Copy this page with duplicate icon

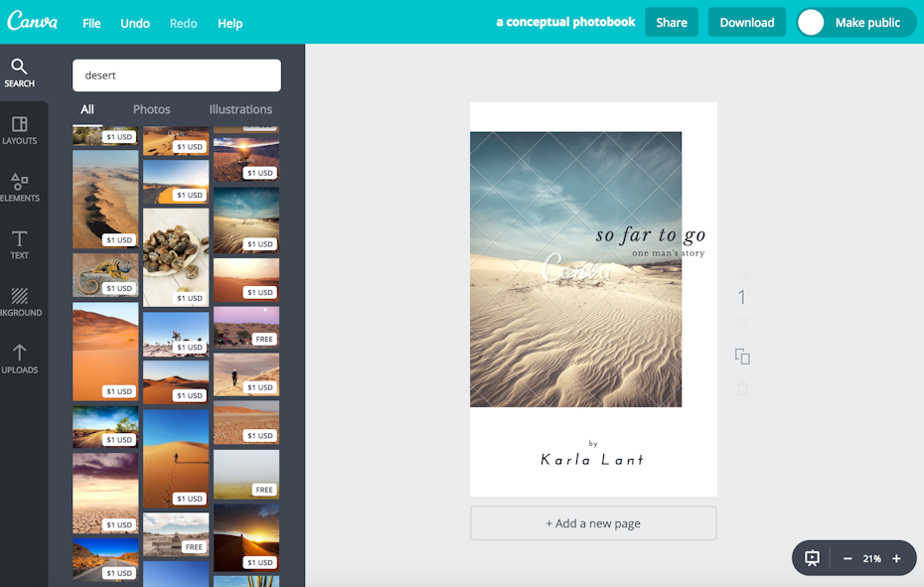tap(742, 357)
